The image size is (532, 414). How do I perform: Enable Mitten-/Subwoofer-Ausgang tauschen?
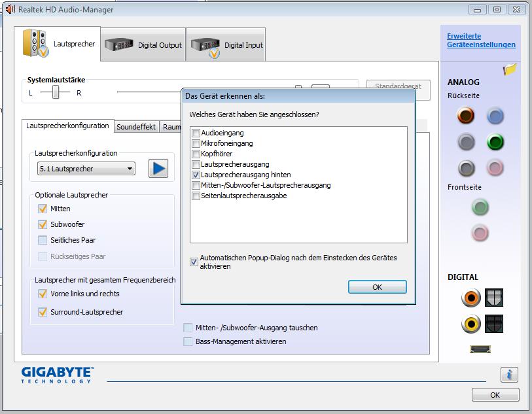tap(188, 328)
